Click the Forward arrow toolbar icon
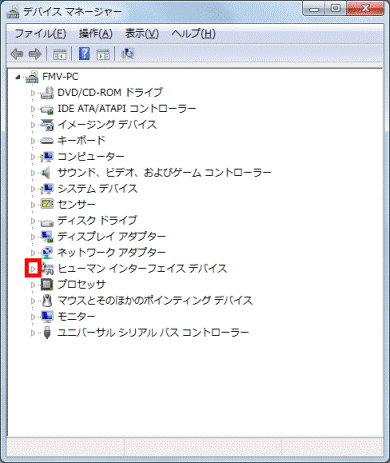Viewport: 390px width, 463px height. click(x=35, y=54)
